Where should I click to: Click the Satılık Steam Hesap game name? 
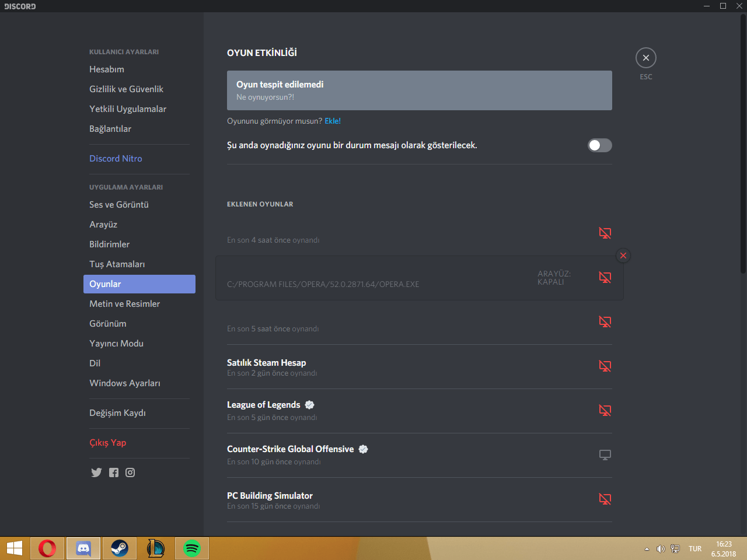pos(267,363)
